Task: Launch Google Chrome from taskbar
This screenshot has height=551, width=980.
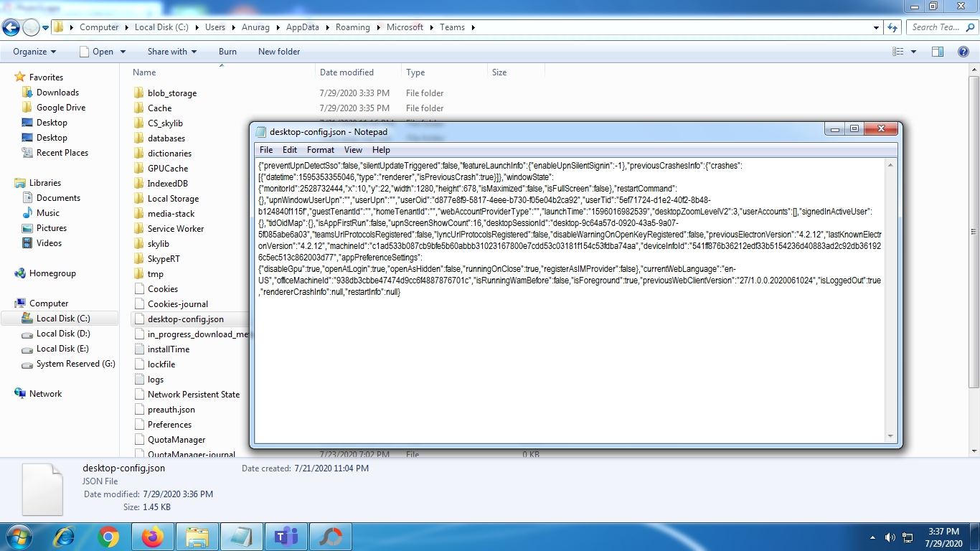Action: tap(109, 537)
